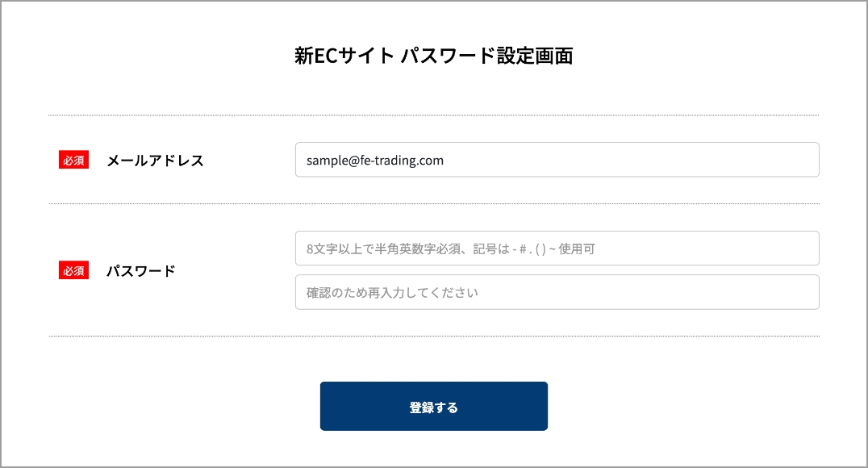The height and width of the screenshot is (468, 868).
Task: Click the 新ECサイト text in the heading
Action: click(x=344, y=56)
